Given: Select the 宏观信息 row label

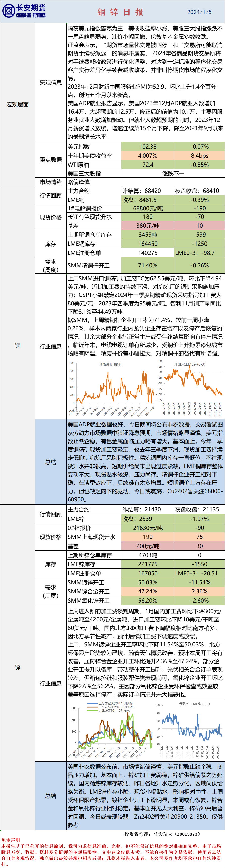Looking at the screenshot, I should click(x=51, y=83).
